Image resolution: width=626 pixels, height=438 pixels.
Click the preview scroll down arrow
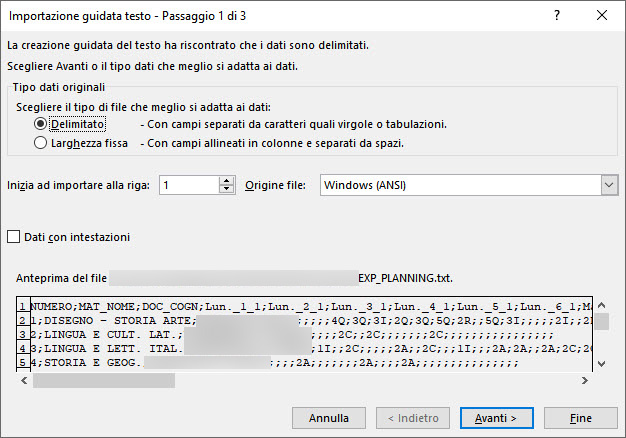pos(602,363)
